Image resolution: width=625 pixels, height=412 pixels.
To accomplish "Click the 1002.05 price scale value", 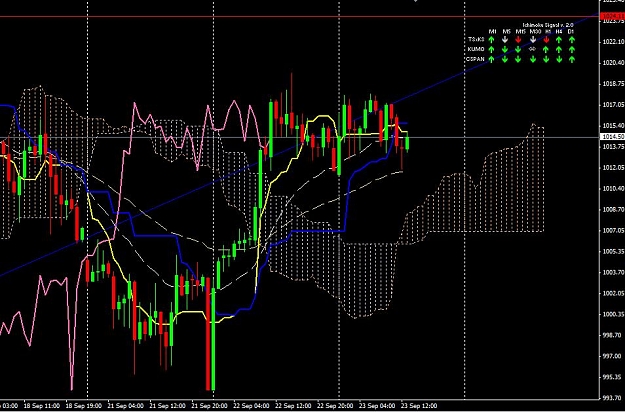I will (614, 293).
